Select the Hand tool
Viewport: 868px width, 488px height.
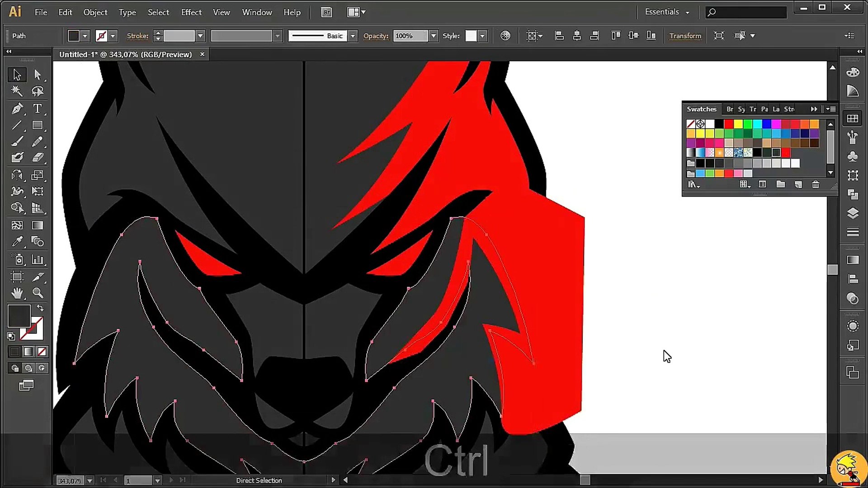17,293
